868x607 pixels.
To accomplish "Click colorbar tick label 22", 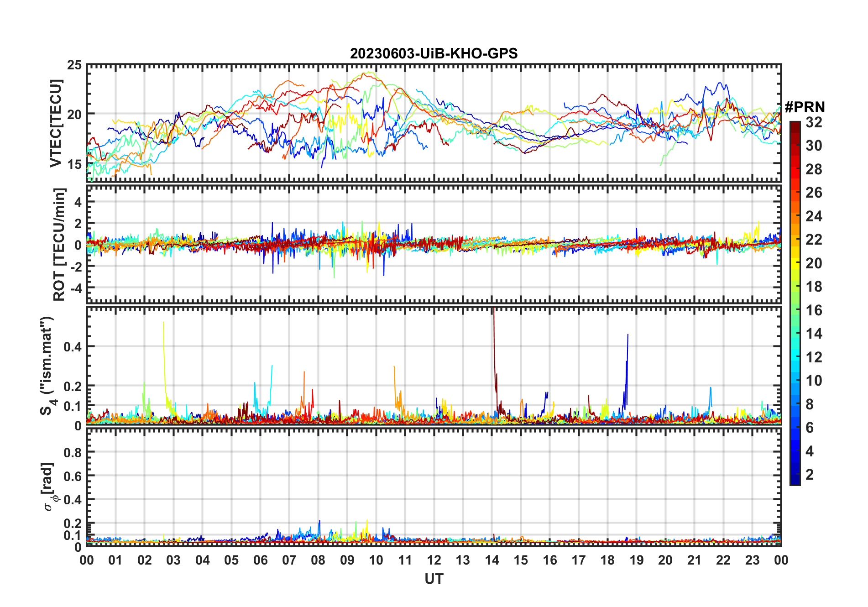I will pyautogui.click(x=814, y=240).
